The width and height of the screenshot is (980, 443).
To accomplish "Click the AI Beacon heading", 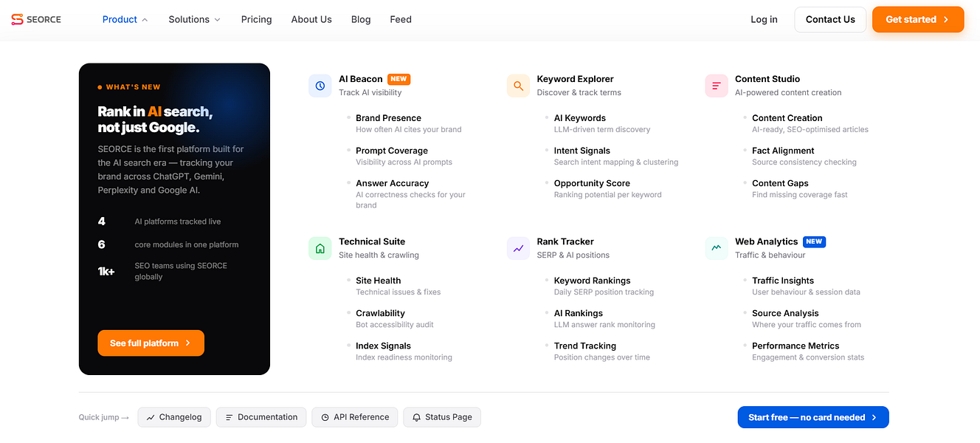I will [x=361, y=79].
